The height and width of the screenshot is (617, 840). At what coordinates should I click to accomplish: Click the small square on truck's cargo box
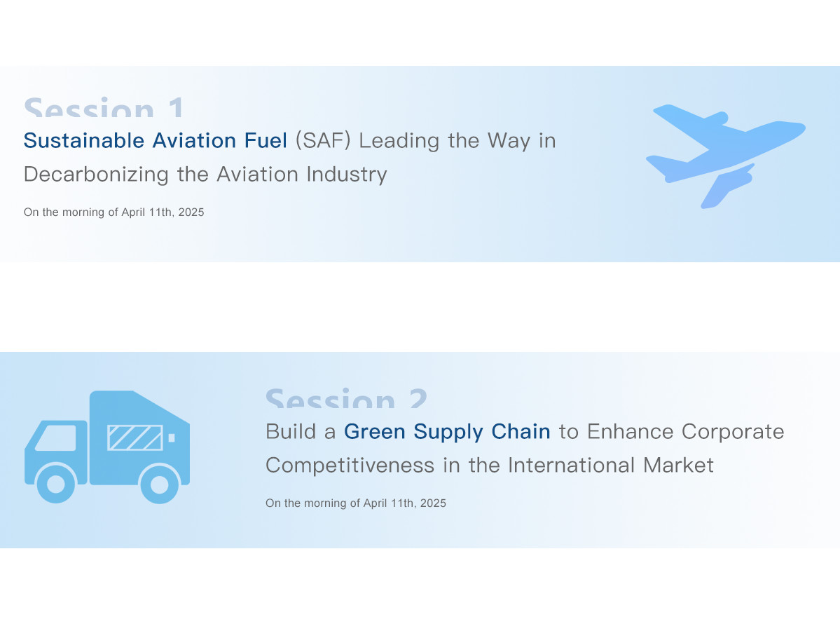pos(172,438)
